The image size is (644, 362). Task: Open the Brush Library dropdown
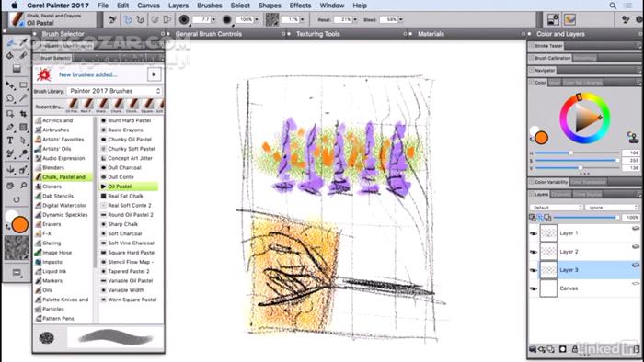(115, 91)
